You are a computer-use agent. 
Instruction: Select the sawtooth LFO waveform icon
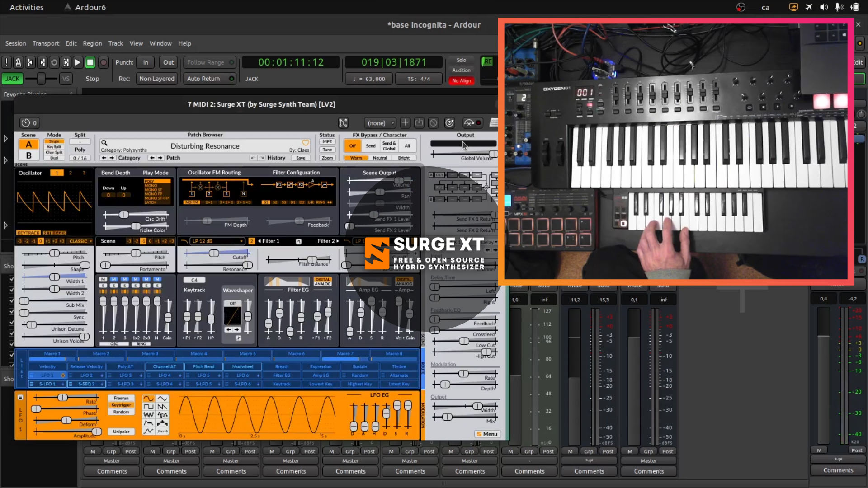pyautogui.click(x=162, y=407)
